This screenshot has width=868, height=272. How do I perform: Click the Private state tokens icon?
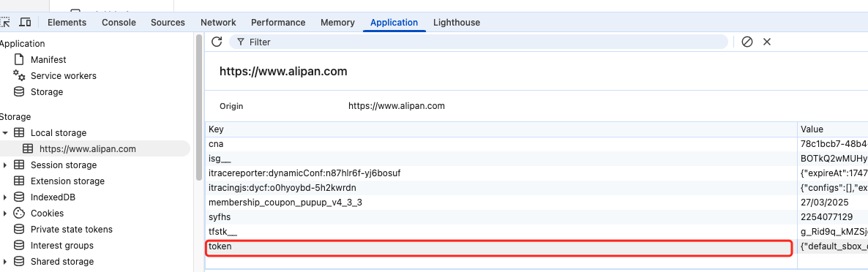coord(19,229)
